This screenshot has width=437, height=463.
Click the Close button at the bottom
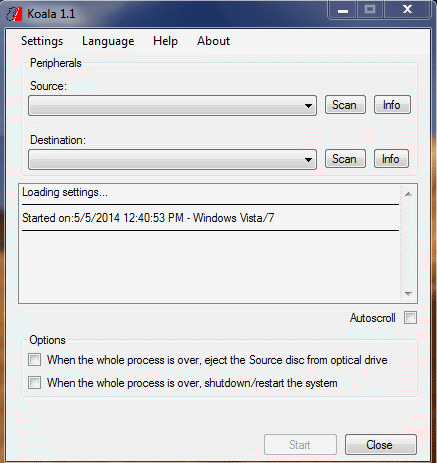point(381,445)
